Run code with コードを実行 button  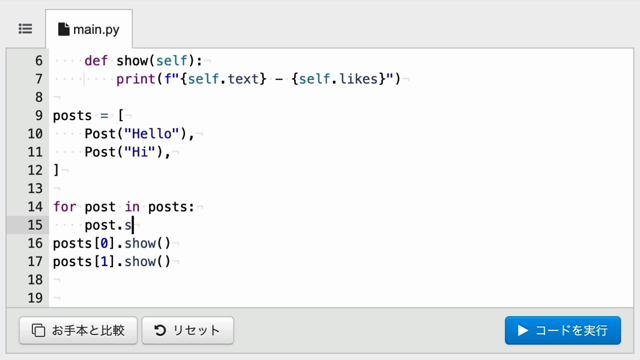[563, 330]
